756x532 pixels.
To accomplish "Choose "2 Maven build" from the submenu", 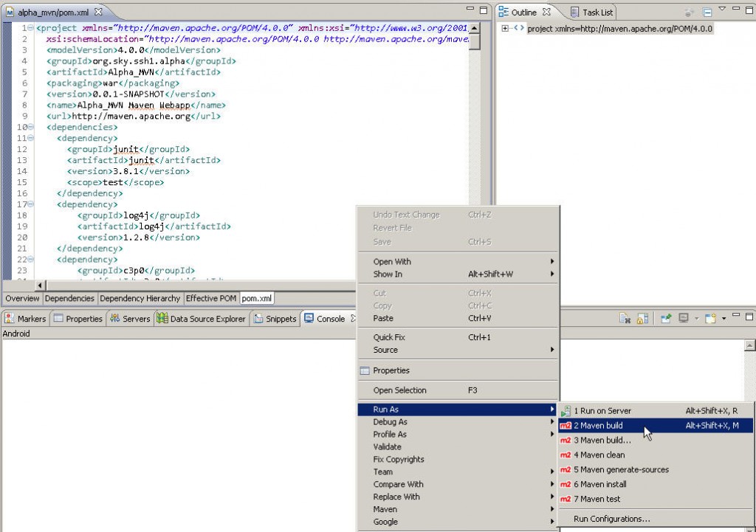I will coord(599,426).
